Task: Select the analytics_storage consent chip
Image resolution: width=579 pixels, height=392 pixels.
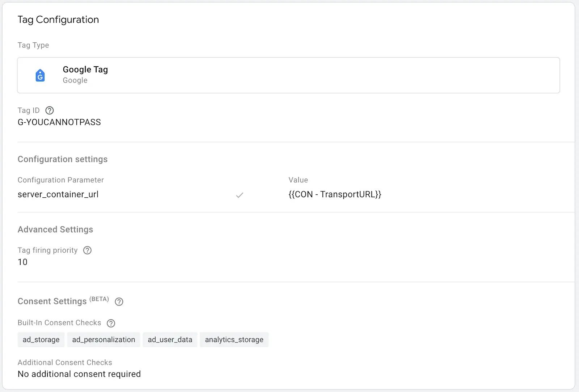Action: tap(234, 340)
